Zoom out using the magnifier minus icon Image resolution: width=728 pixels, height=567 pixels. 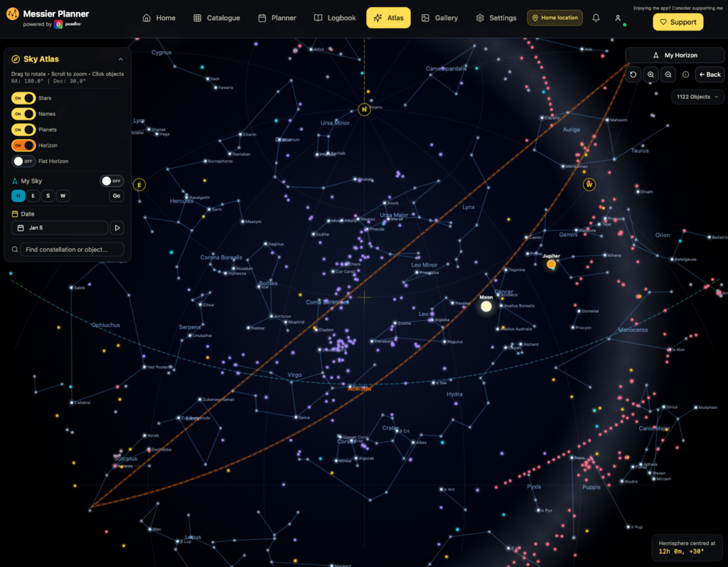coord(668,75)
